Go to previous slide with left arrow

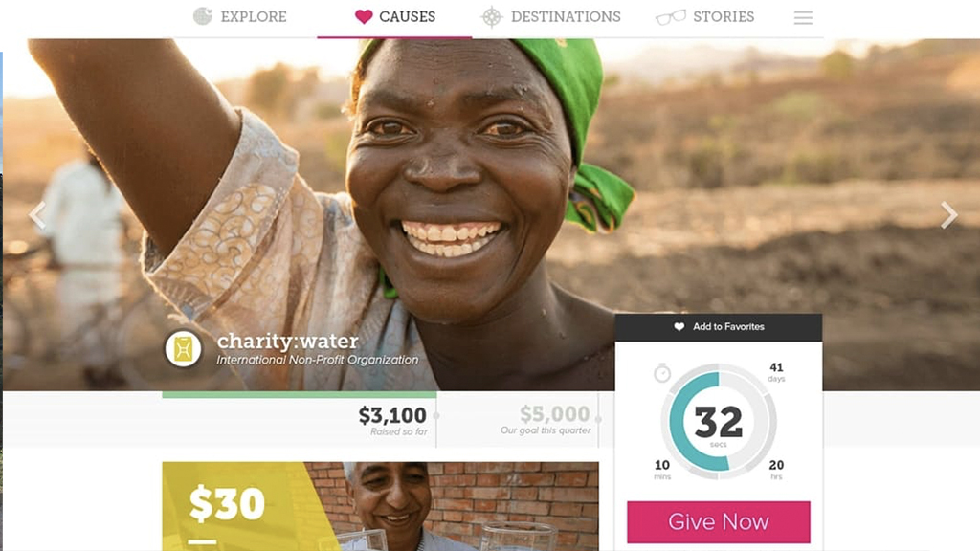[x=37, y=215]
